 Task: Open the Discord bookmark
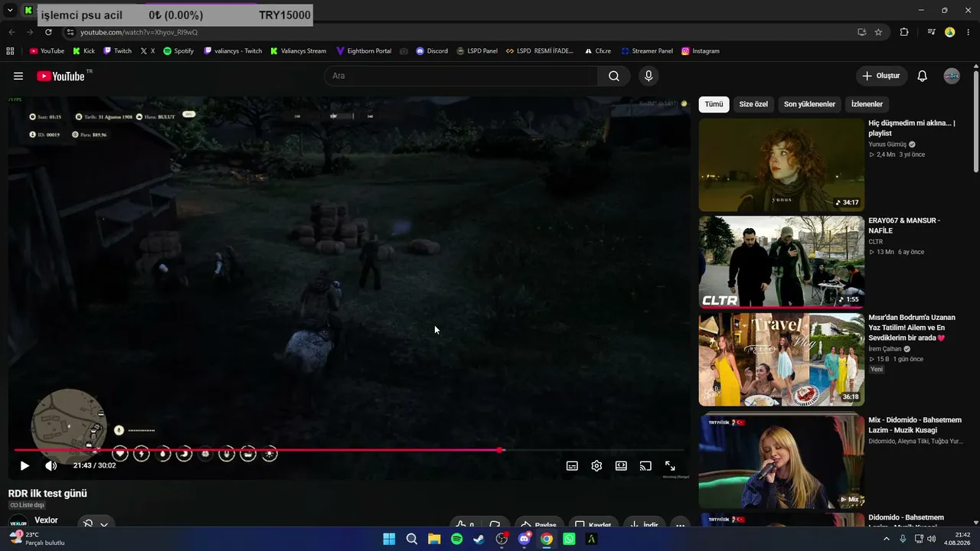click(x=432, y=51)
